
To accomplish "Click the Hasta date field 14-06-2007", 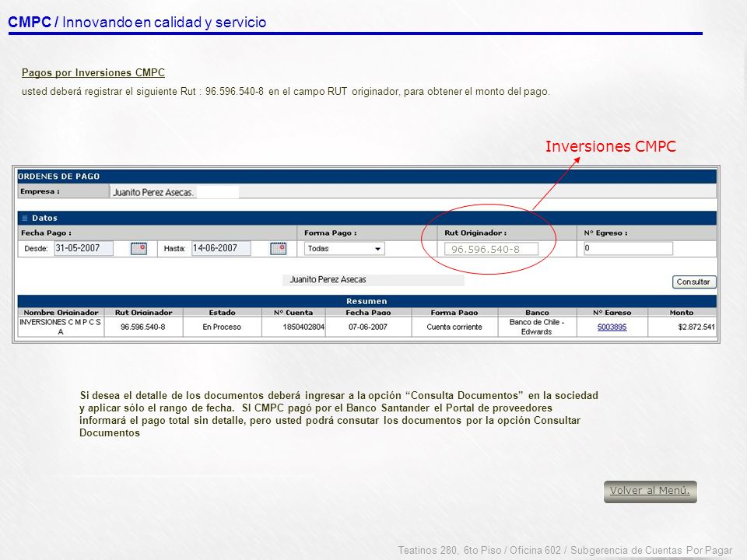I will (x=221, y=248).
